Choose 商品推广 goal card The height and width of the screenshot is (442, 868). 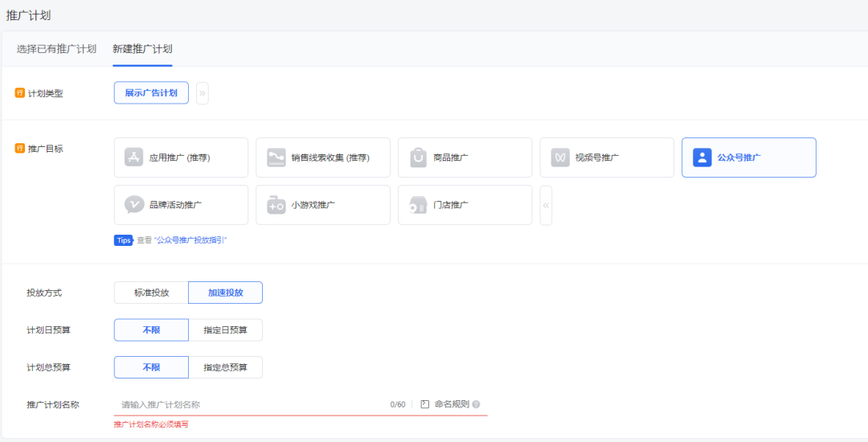tap(465, 158)
